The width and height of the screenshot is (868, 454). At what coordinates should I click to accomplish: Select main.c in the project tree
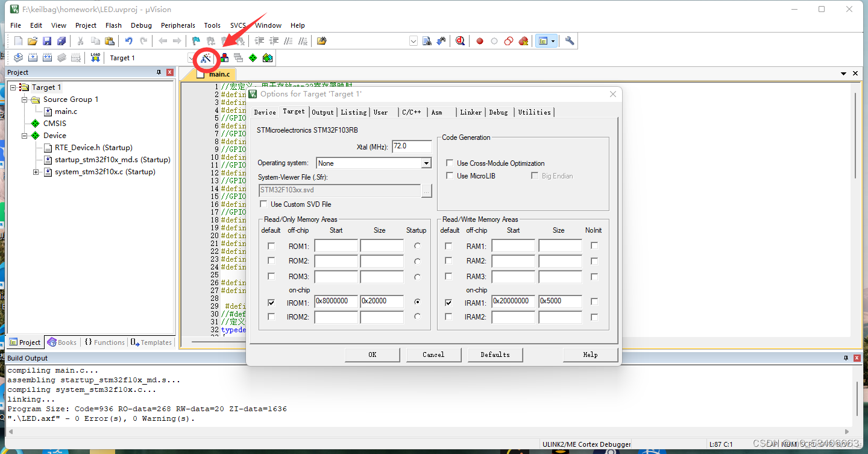pos(66,112)
